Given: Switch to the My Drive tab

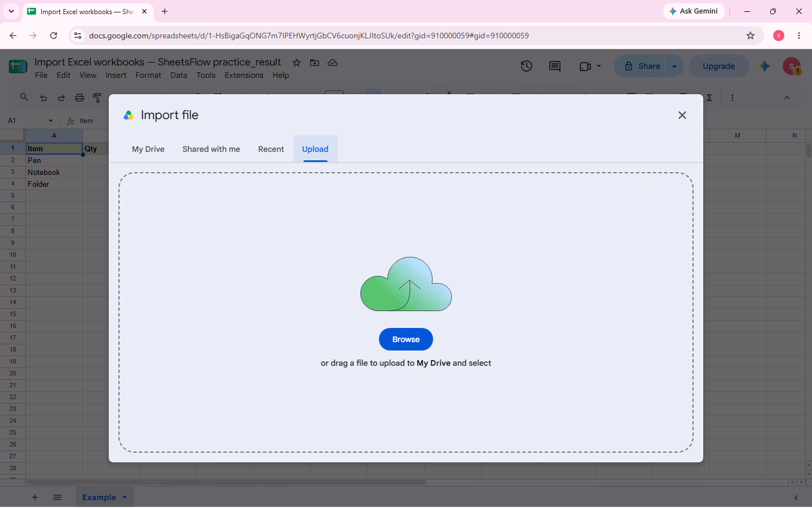Looking at the screenshot, I should [x=148, y=149].
